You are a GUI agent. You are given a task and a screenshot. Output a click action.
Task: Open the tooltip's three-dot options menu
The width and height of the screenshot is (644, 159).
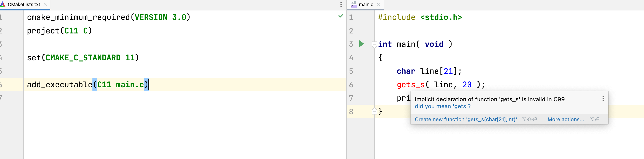[603, 99]
